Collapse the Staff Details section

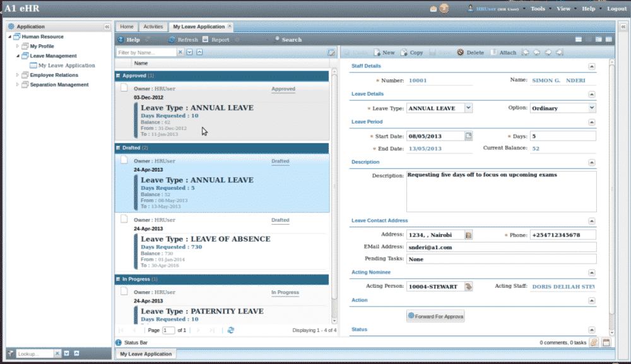(591, 66)
